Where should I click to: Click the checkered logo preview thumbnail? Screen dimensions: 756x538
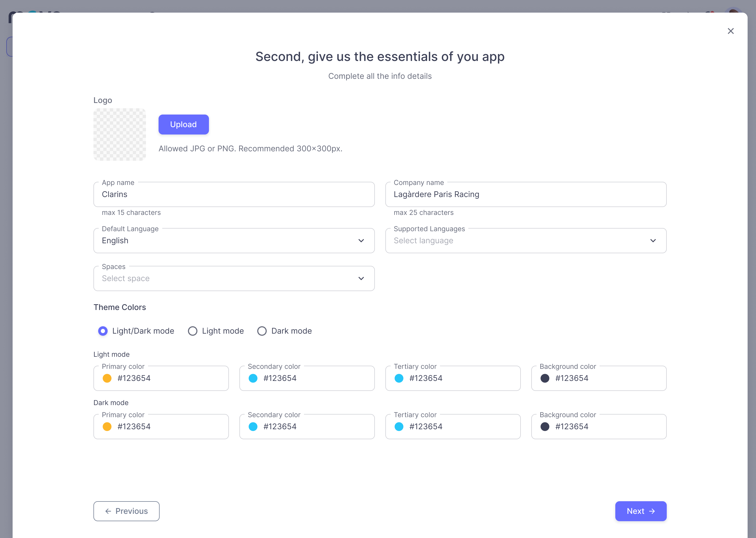tap(120, 134)
